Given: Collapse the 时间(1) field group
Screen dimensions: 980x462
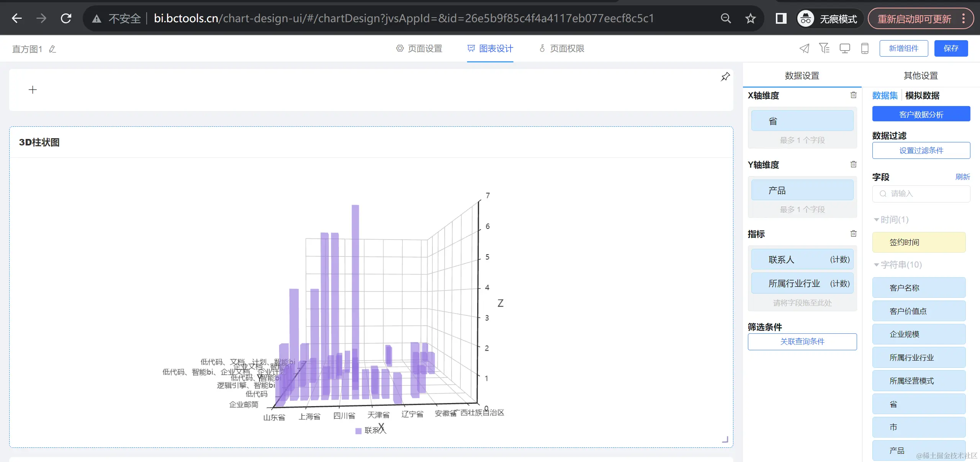Looking at the screenshot, I should point(876,220).
